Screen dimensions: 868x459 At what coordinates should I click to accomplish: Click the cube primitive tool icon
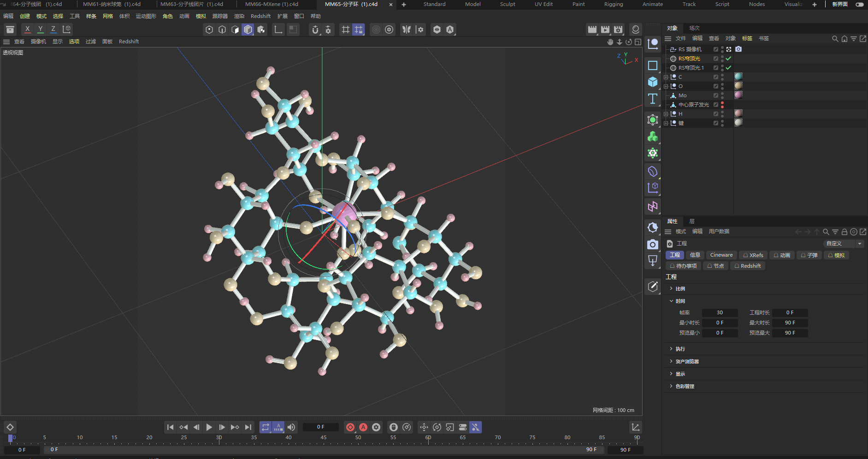tap(653, 82)
